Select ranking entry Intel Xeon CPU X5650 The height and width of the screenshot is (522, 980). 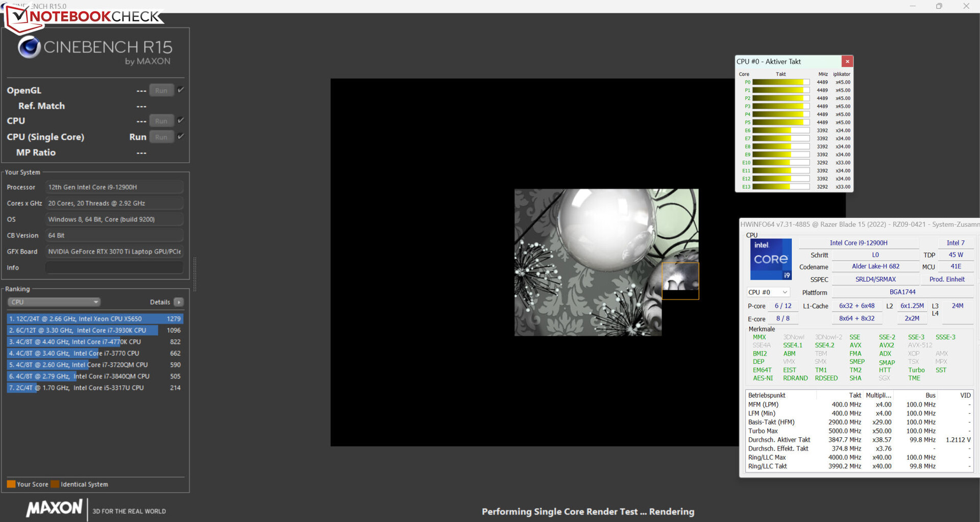click(x=95, y=318)
